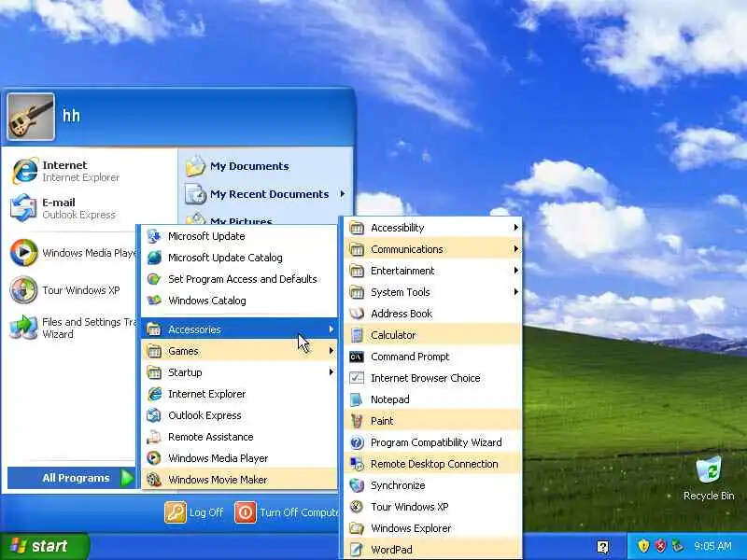The width and height of the screenshot is (747, 560).
Task: Expand the Startup submenu
Action: pos(239,372)
